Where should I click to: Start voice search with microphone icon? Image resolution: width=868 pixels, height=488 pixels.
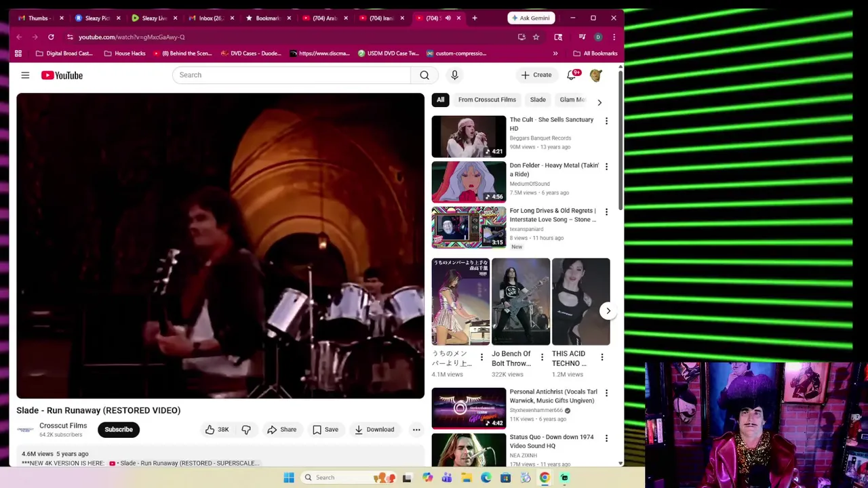click(x=454, y=75)
